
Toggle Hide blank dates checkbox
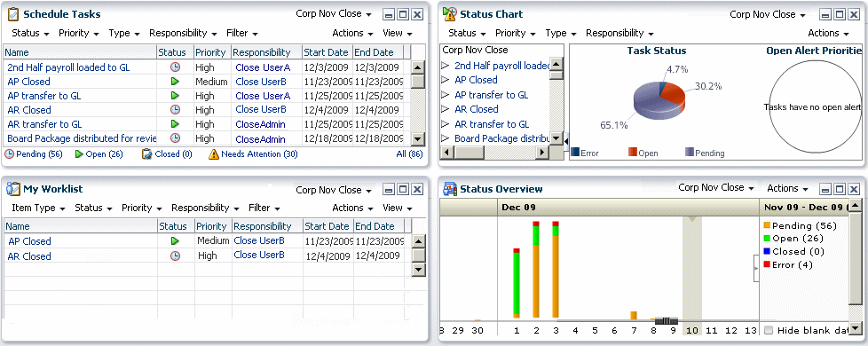click(x=769, y=331)
